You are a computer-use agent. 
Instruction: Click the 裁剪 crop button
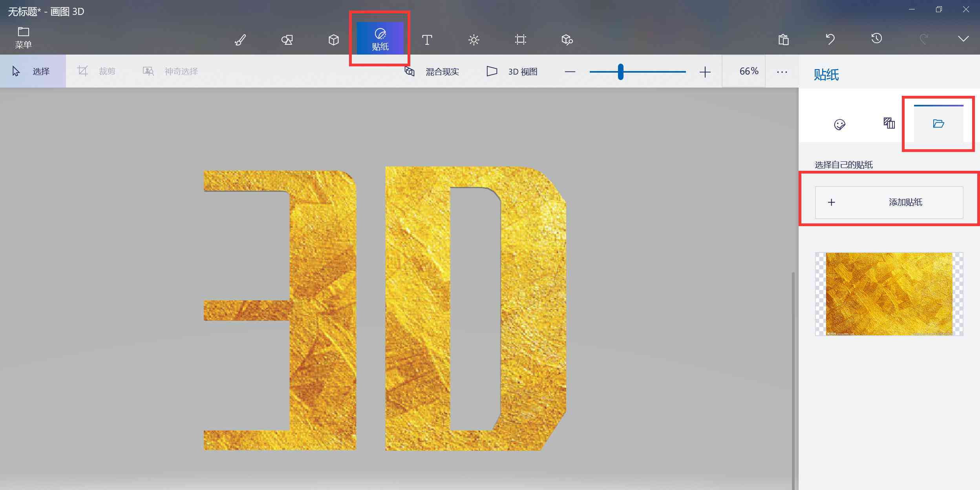pos(96,71)
